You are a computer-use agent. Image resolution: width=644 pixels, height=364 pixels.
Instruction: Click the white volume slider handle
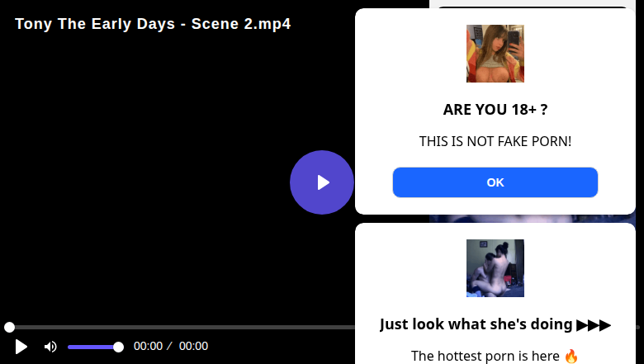(118, 347)
